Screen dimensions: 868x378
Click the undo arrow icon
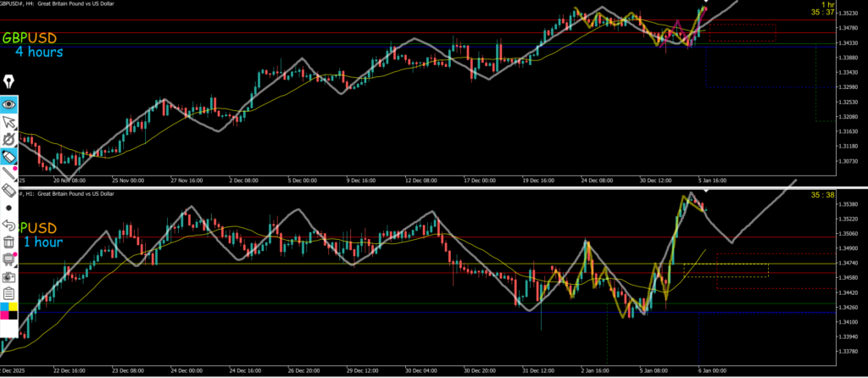click(9, 225)
